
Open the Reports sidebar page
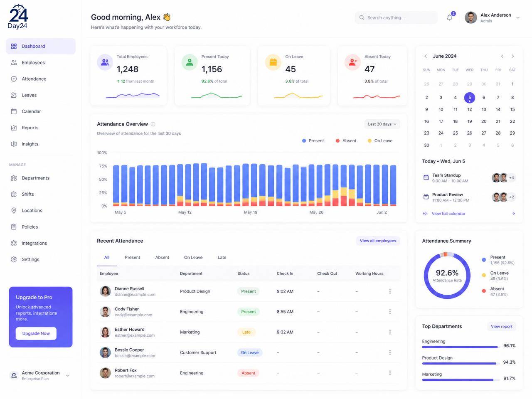click(x=41, y=128)
